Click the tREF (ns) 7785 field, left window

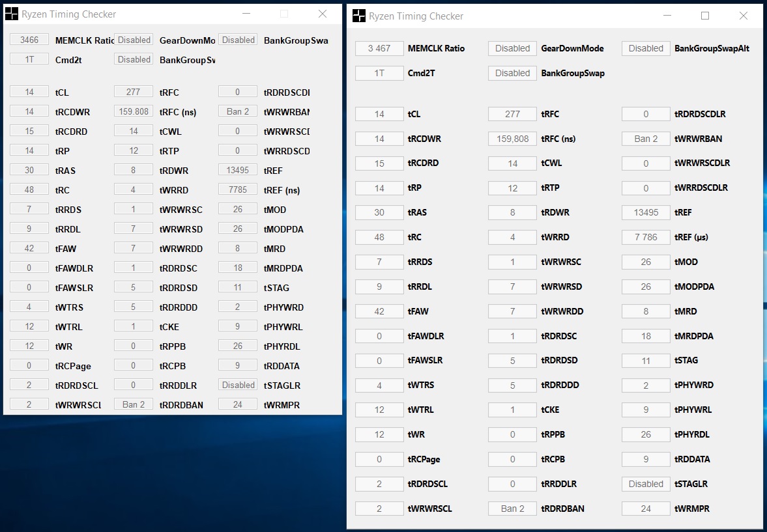coord(238,189)
